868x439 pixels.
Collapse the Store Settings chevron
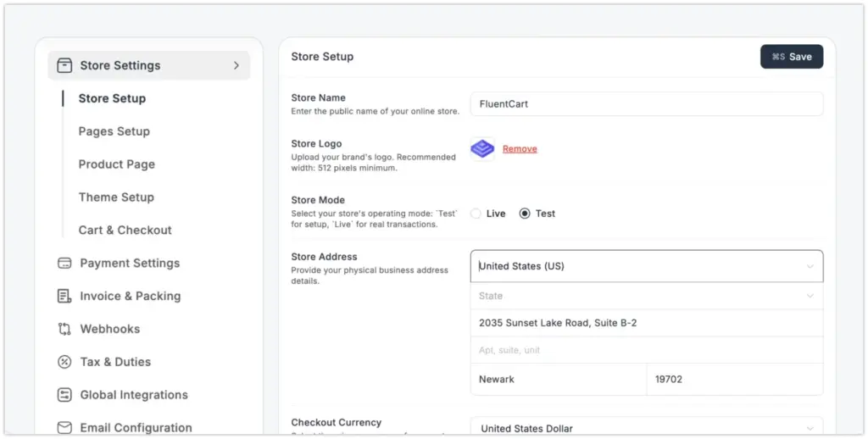point(236,65)
